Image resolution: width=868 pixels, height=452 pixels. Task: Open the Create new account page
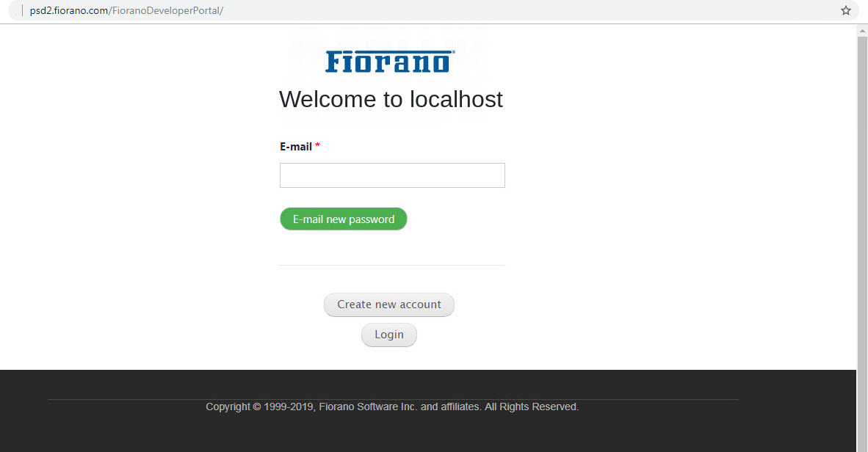point(388,305)
